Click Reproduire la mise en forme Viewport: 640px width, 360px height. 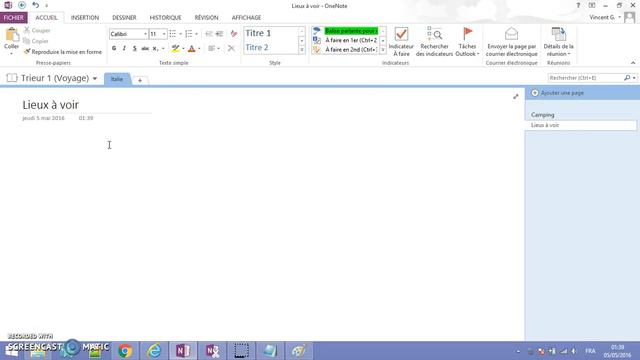pyautogui.click(x=62, y=52)
